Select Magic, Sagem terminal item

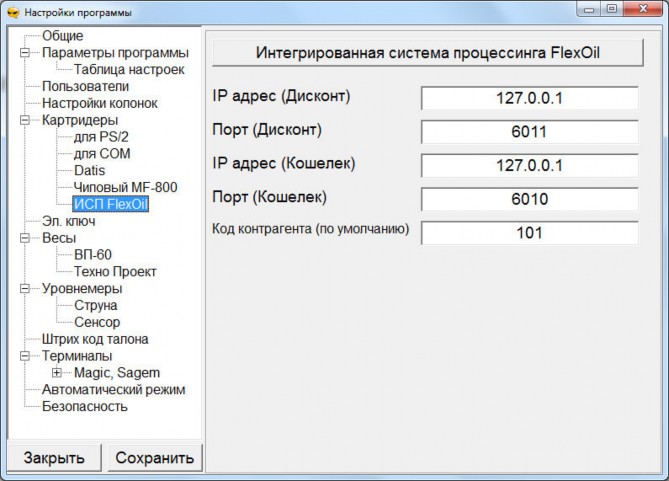(x=117, y=373)
